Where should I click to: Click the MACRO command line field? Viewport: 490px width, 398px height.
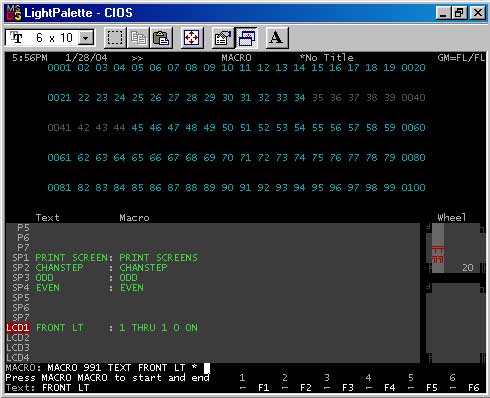pyautogui.click(x=108, y=368)
